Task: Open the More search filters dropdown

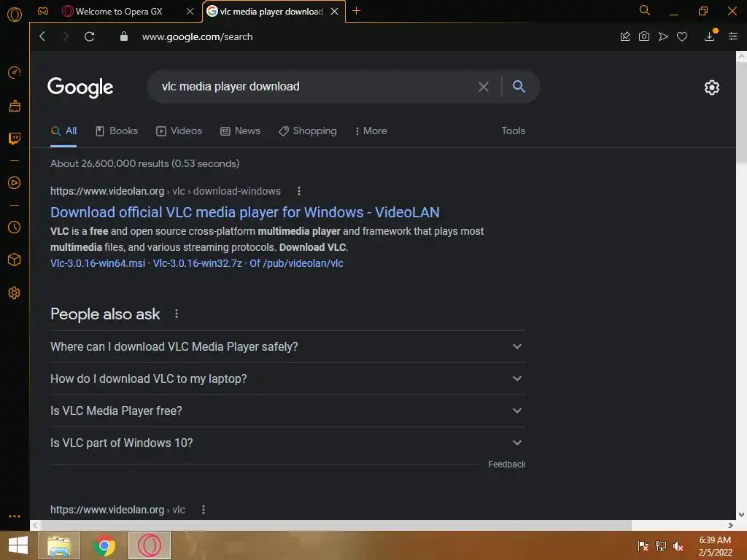Action: pos(371,131)
